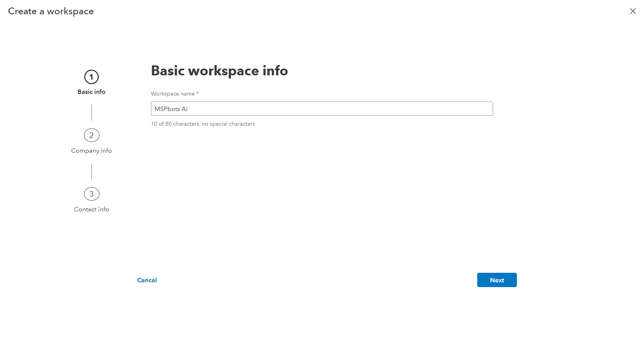Click the character count helper text

tap(203, 124)
